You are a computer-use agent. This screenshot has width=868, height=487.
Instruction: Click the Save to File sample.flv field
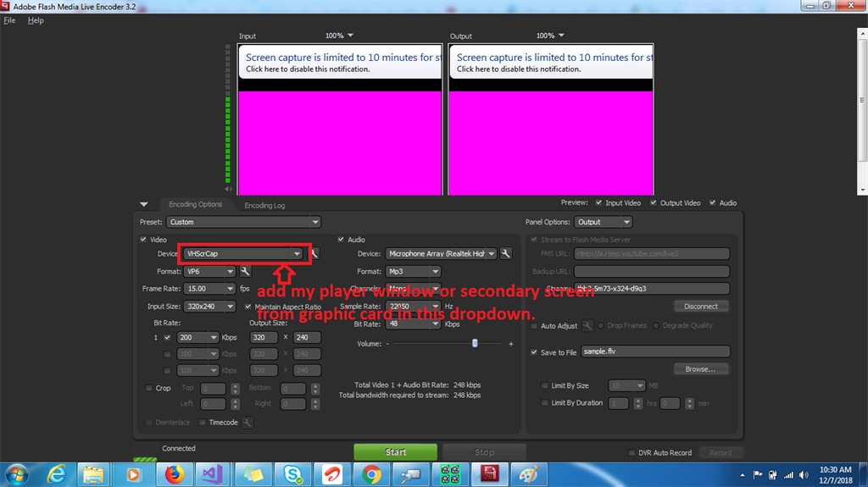pyautogui.click(x=655, y=351)
